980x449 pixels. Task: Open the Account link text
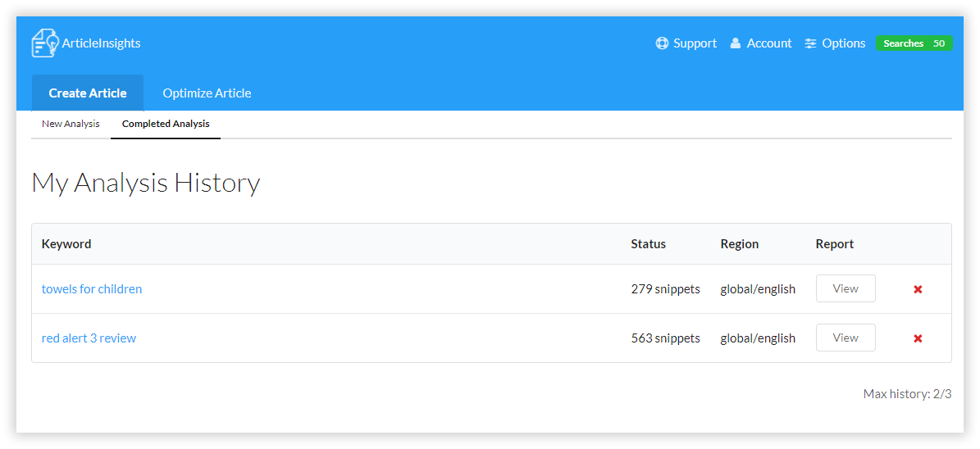[769, 43]
